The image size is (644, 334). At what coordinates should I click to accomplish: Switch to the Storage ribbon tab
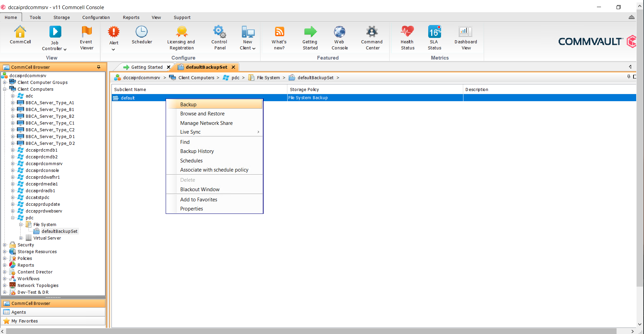[x=61, y=17]
